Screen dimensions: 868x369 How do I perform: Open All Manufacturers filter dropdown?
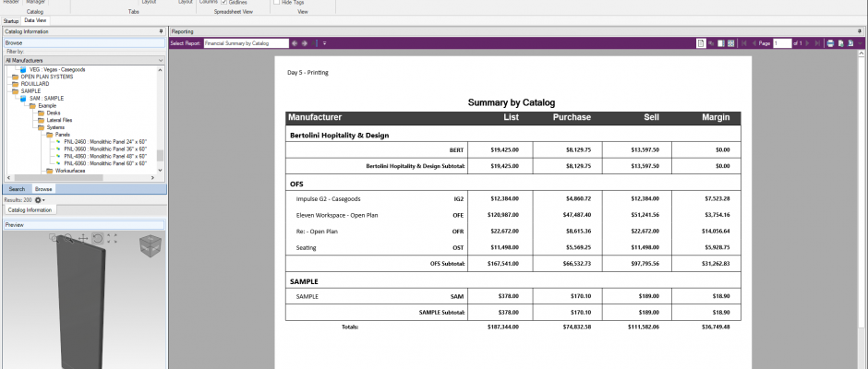point(84,60)
